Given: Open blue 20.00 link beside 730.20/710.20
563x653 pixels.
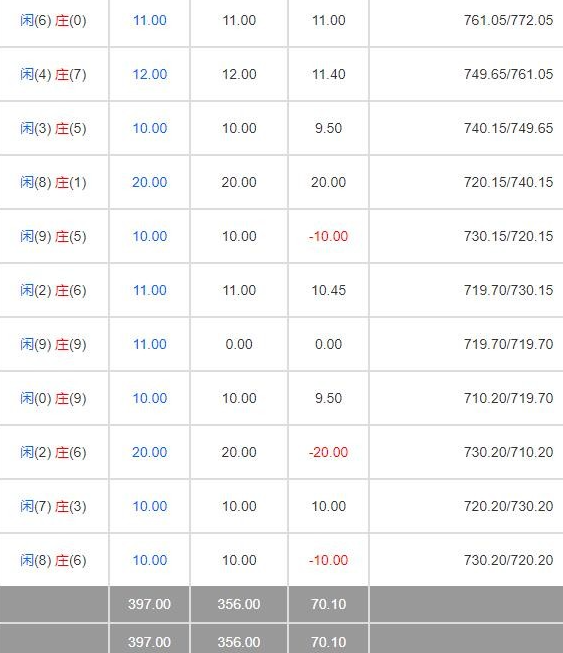Looking at the screenshot, I should coord(149,452).
